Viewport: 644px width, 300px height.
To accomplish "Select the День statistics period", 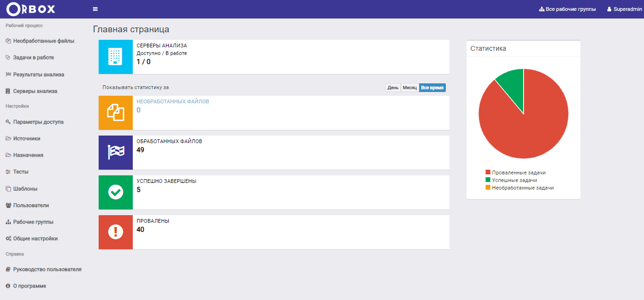I will tap(393, 88).
